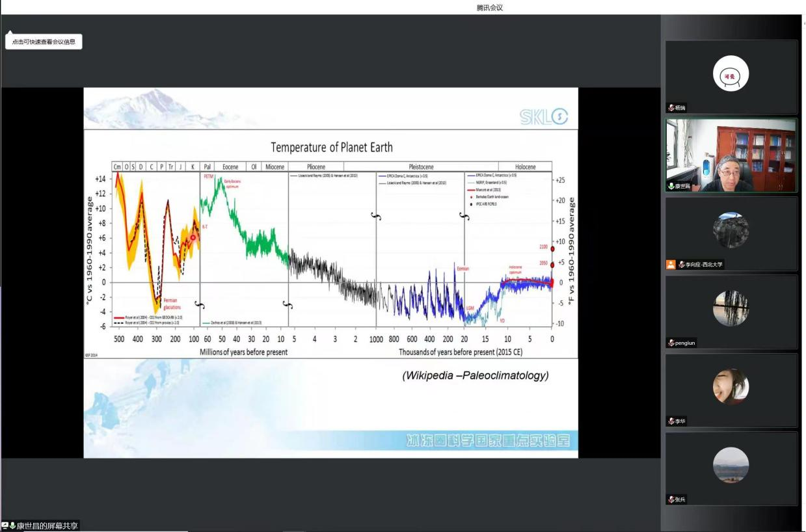This screenshot has height=532, width=806.
Task: Select 张兵's landscape avatar
Action: click(731, 465)
